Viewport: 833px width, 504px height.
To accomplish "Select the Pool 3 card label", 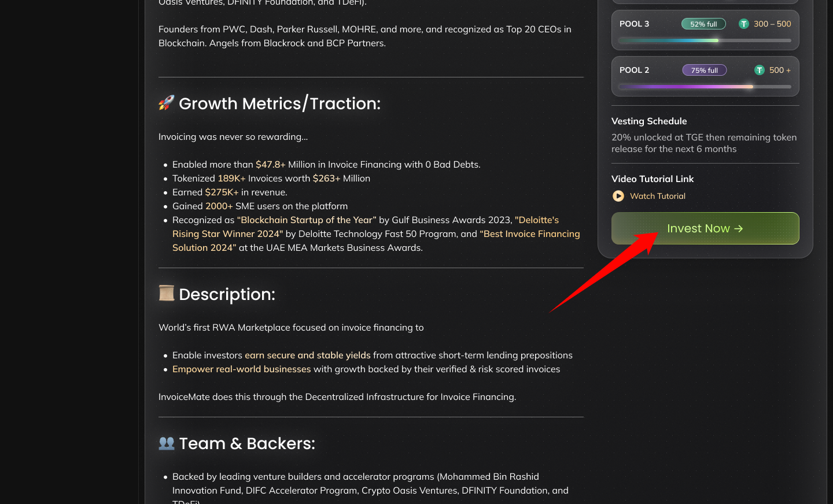I will pos(634,24).
